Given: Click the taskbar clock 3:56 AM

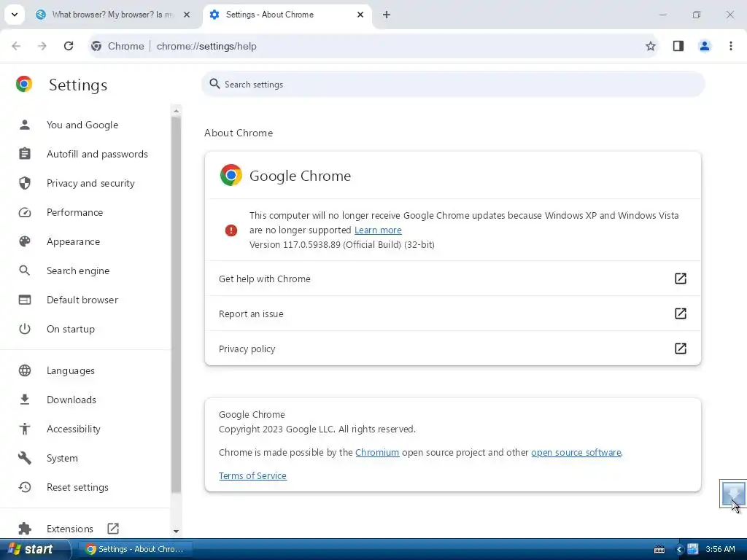Looking at the screenshot, I should (x=720, y=550).
